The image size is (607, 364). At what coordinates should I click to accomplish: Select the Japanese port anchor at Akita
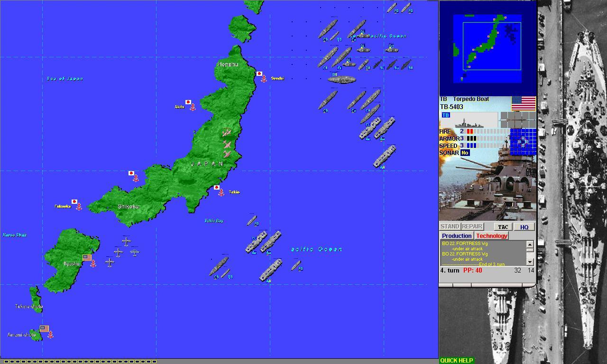coord(193,108)
